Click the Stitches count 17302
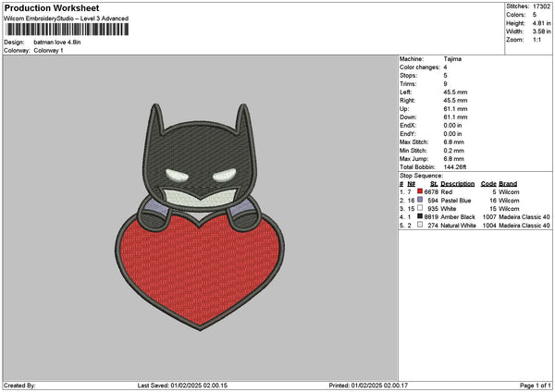555x392 pixels. 543,6
